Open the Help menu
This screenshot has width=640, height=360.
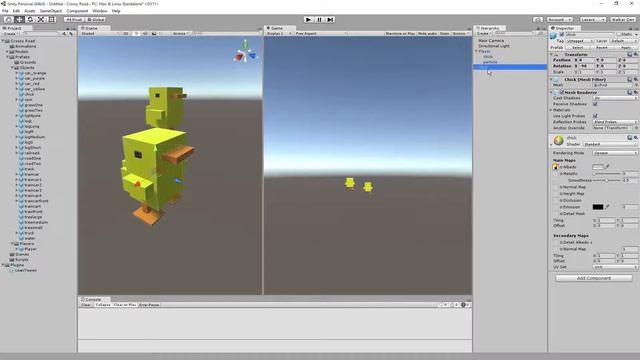click(116, 11)
